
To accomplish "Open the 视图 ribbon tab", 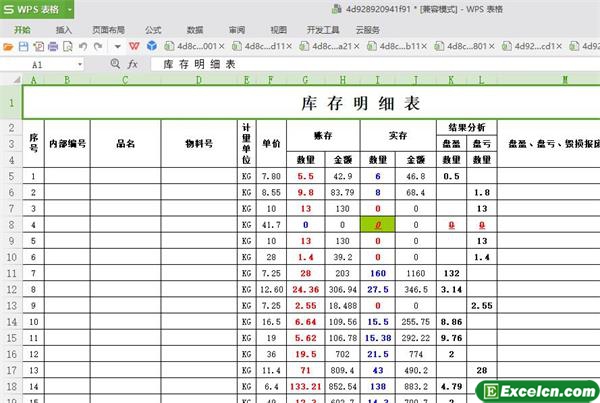I will click(x=279, y=30).
